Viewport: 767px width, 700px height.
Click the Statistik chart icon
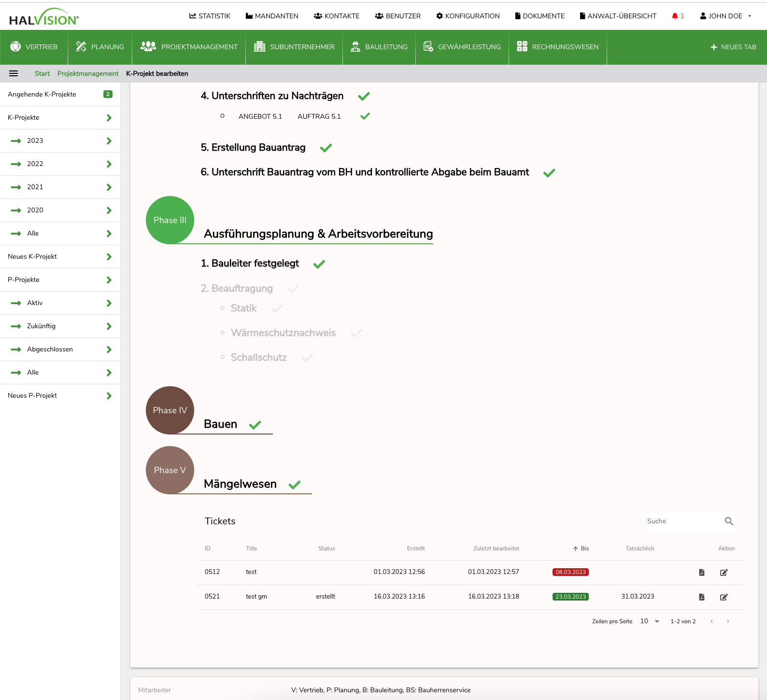[x=193, y=16]
